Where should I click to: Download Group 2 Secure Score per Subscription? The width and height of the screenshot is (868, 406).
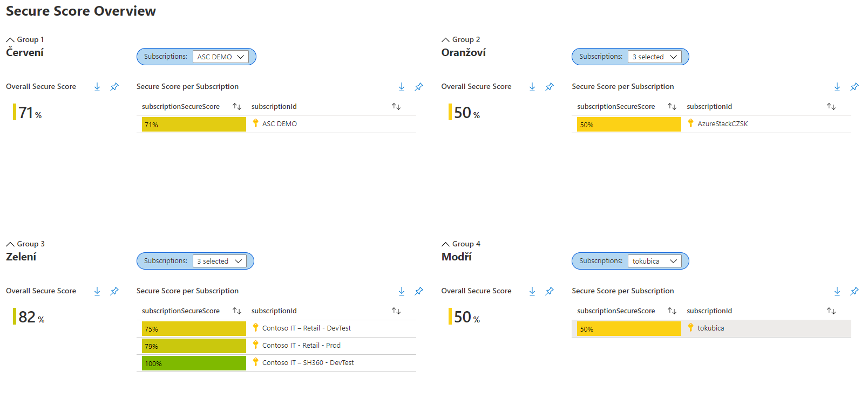tap(837, 87)
